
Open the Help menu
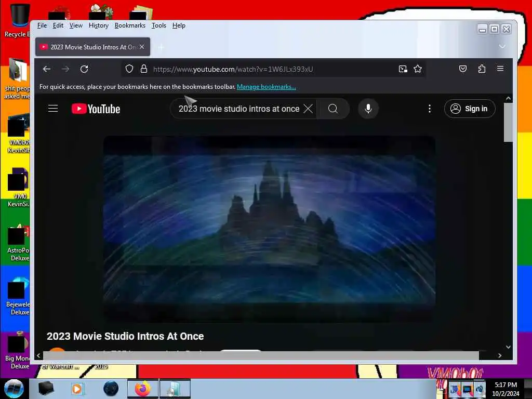click(x=179, y=25)
